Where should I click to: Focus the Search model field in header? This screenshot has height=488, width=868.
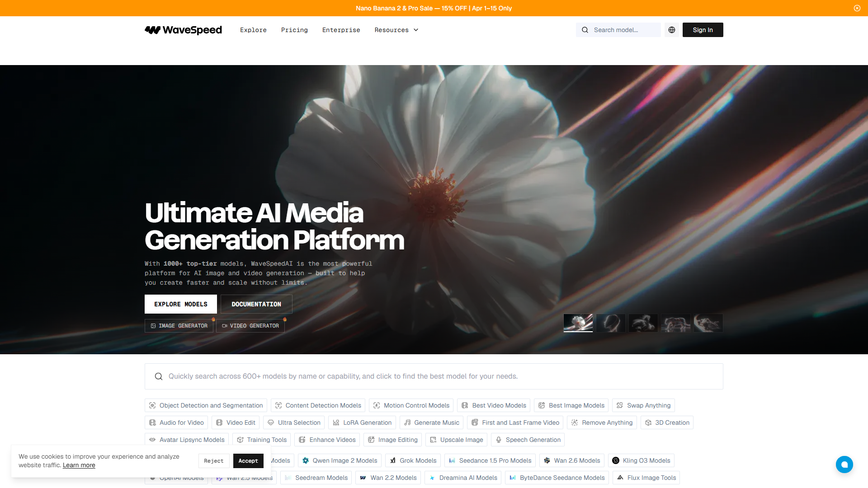618,30
